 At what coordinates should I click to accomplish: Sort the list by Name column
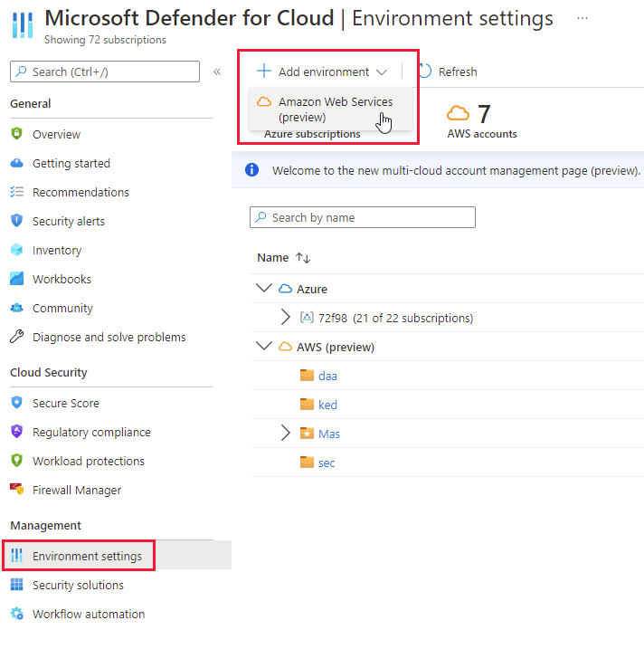pos(303,257)
